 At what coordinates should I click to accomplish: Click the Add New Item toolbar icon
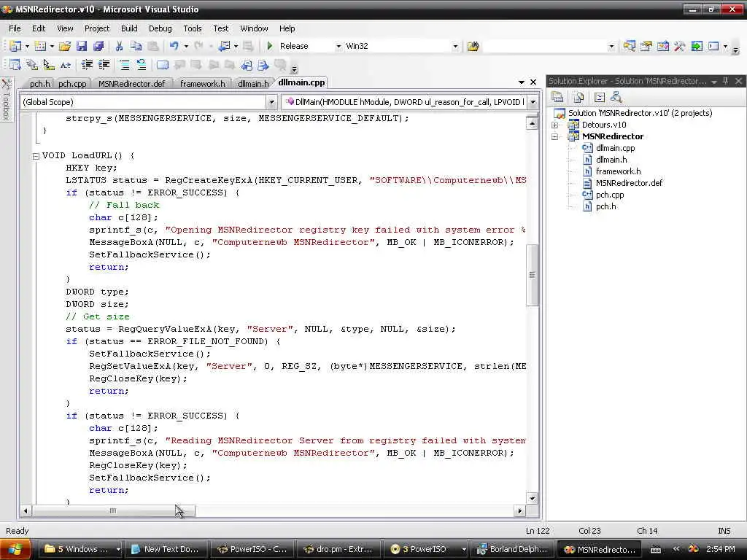coord(41,46)
